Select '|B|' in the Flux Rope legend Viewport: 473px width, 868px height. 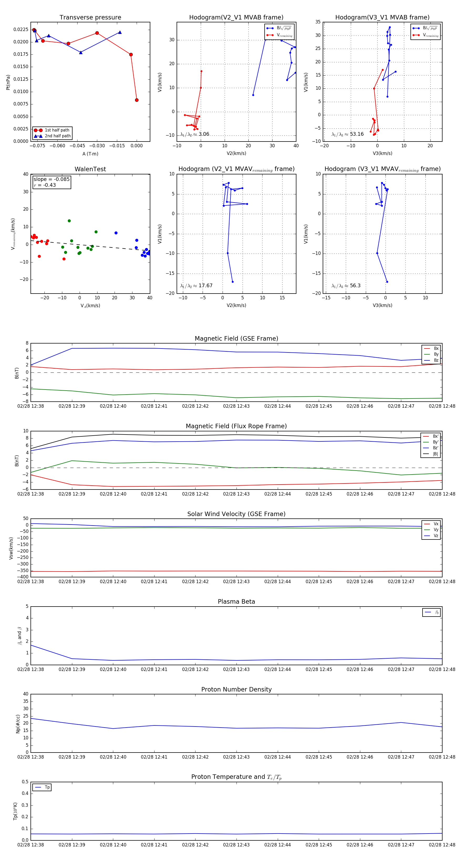coord(431,454)
